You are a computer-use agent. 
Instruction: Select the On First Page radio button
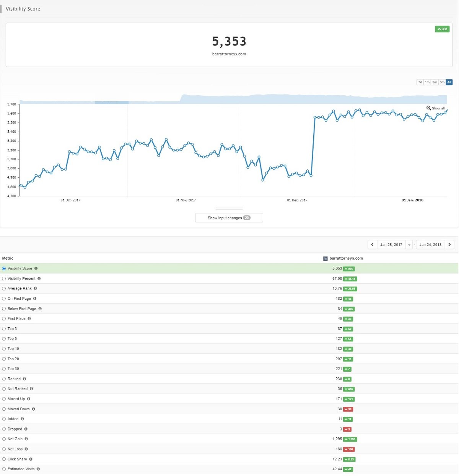pyautogui.click(x=4, y=299)
